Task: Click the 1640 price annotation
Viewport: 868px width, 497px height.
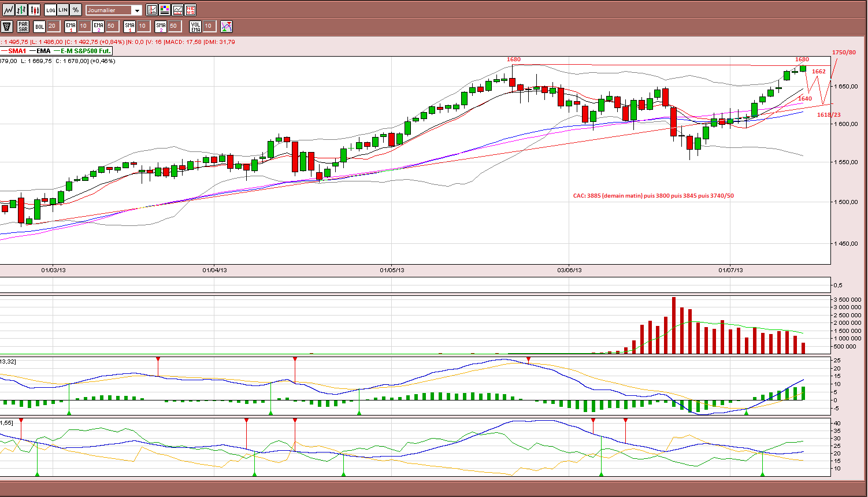Action: tap(805, 99)
